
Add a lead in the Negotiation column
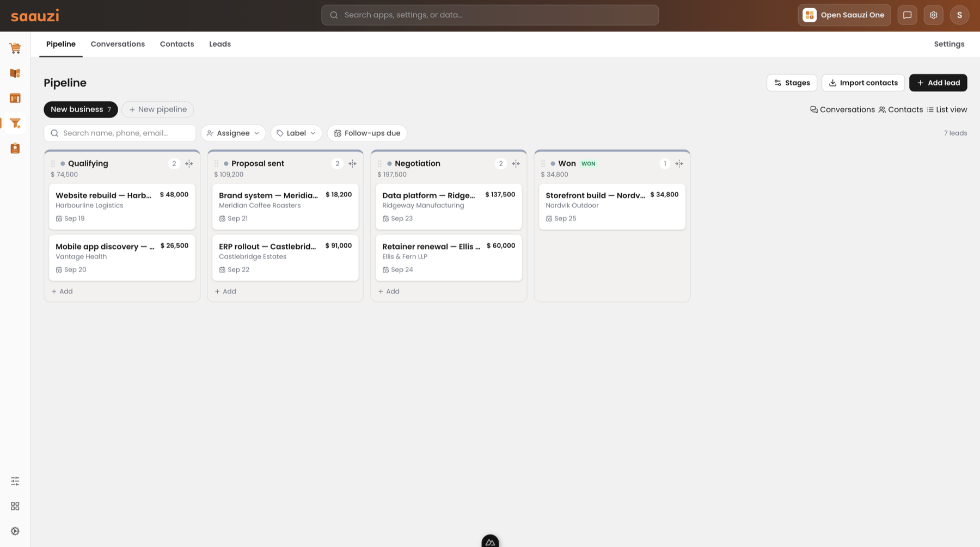389,292
